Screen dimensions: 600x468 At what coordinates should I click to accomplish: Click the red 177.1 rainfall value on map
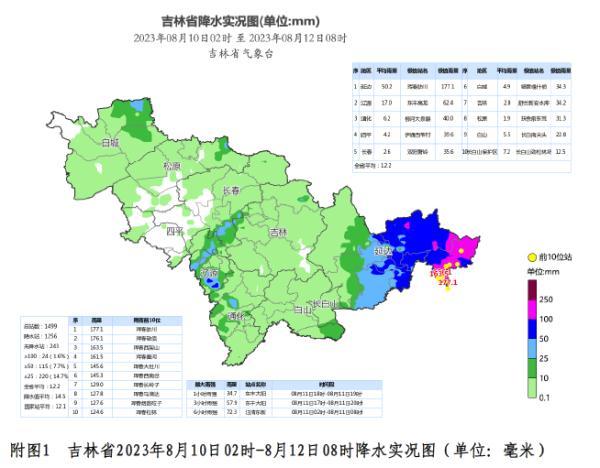coord(447,283)
